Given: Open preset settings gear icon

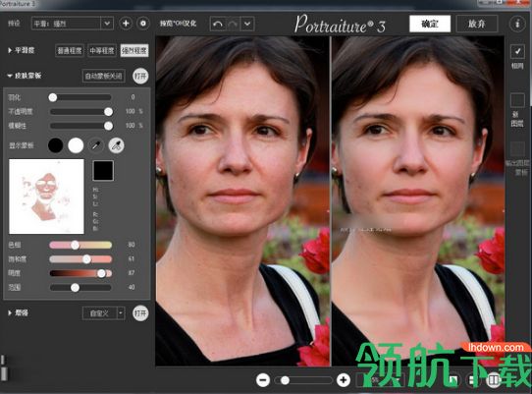Looking at the screenshot, I should (143, 24).
